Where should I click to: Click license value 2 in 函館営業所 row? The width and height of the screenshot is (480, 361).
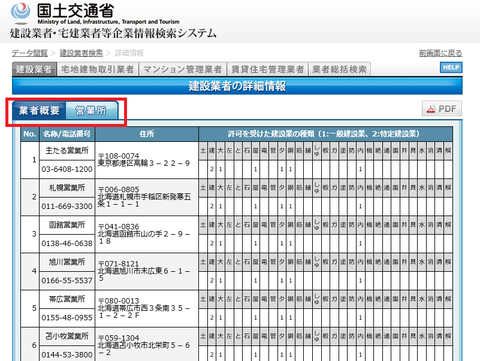click(x=212, y=243)
